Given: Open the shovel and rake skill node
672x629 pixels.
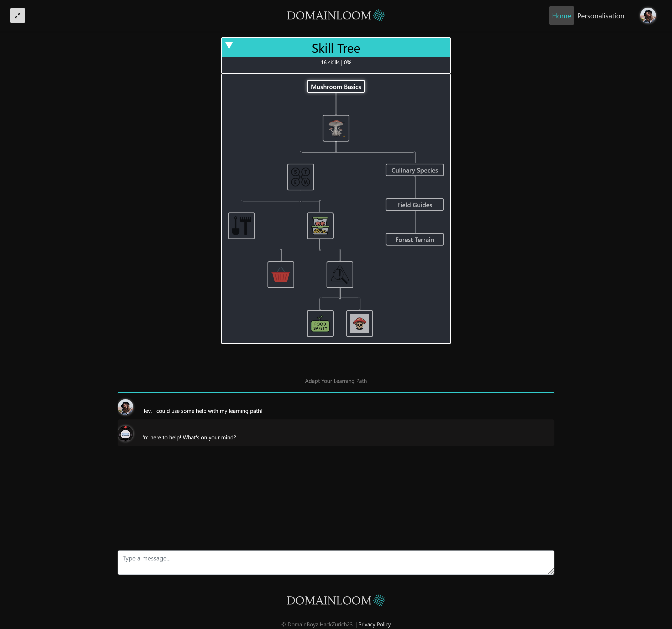Looking at the screenshot, I should [x=241, y=226].
